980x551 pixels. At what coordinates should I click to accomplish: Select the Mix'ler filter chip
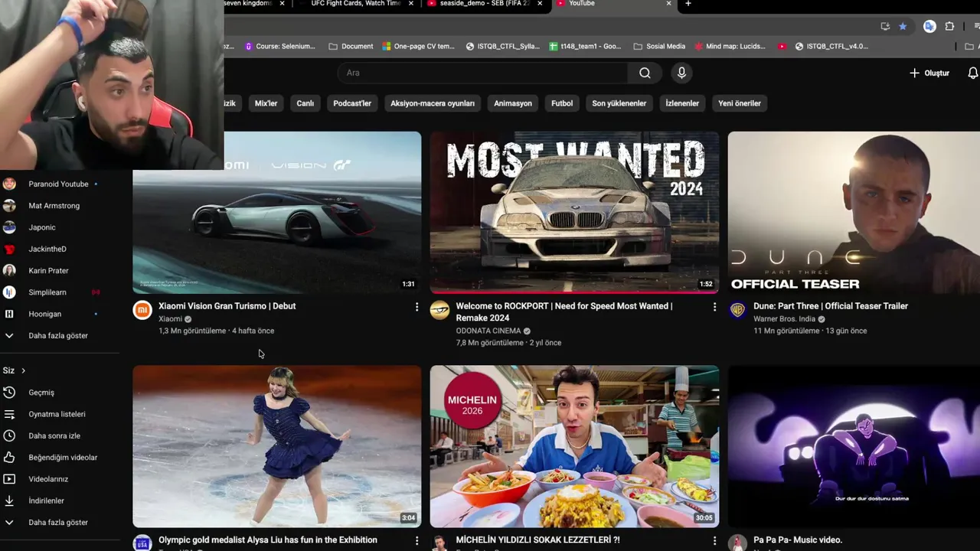[x=266, y=103]
